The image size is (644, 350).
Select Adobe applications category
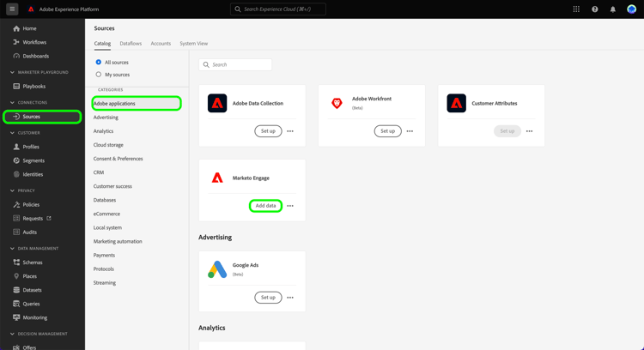(x=137, y=104)
